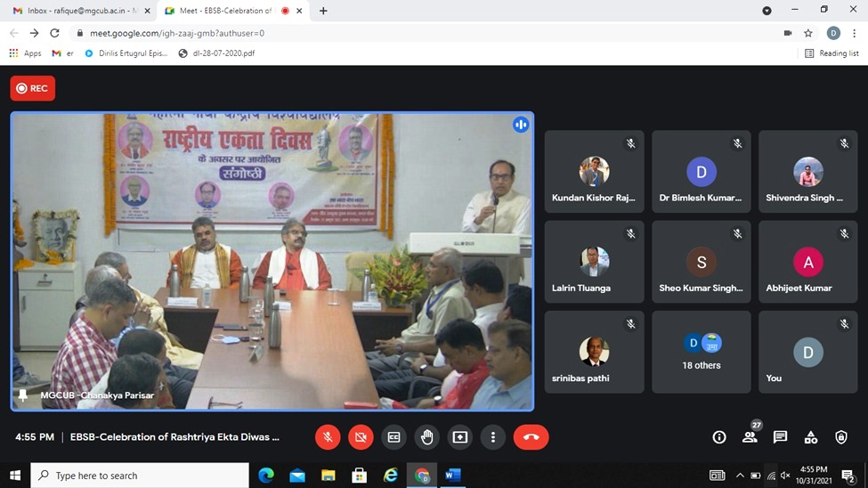
Task: Open Word from the Windows taskbar
Action: pyautogui.click(x=452, y=476)
